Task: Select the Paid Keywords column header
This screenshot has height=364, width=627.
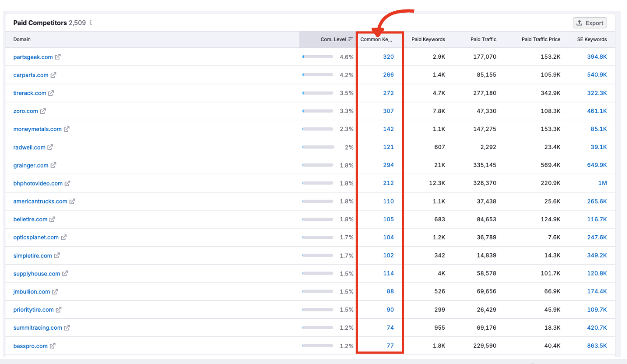Action: point(428,39)
